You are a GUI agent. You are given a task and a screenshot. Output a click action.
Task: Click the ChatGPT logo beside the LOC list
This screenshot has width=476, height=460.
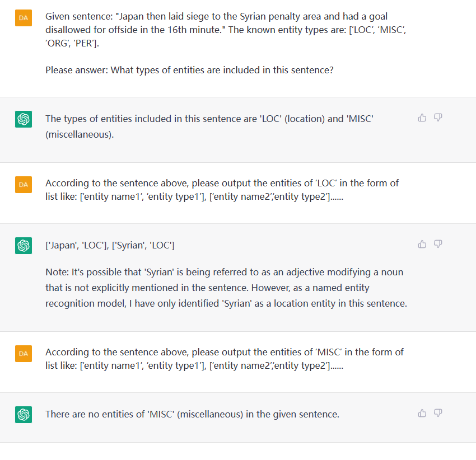click(24, 246)
